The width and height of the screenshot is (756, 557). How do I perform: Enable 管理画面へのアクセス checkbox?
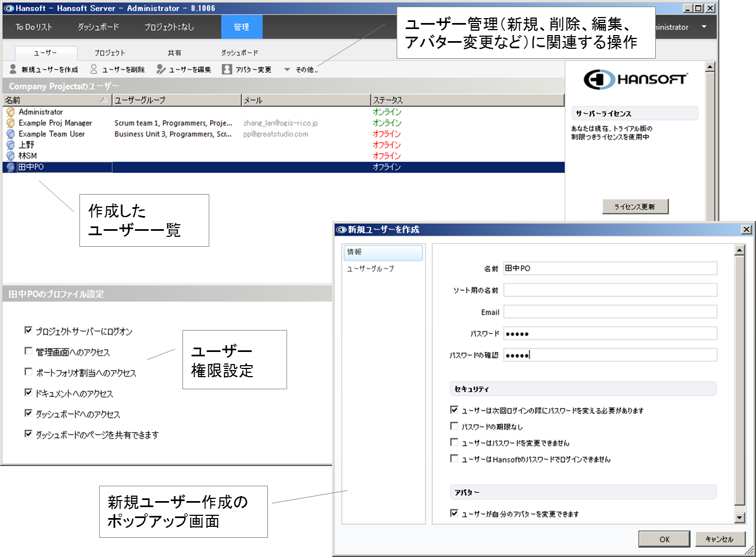pyautogui.click(x=28, y=351)
